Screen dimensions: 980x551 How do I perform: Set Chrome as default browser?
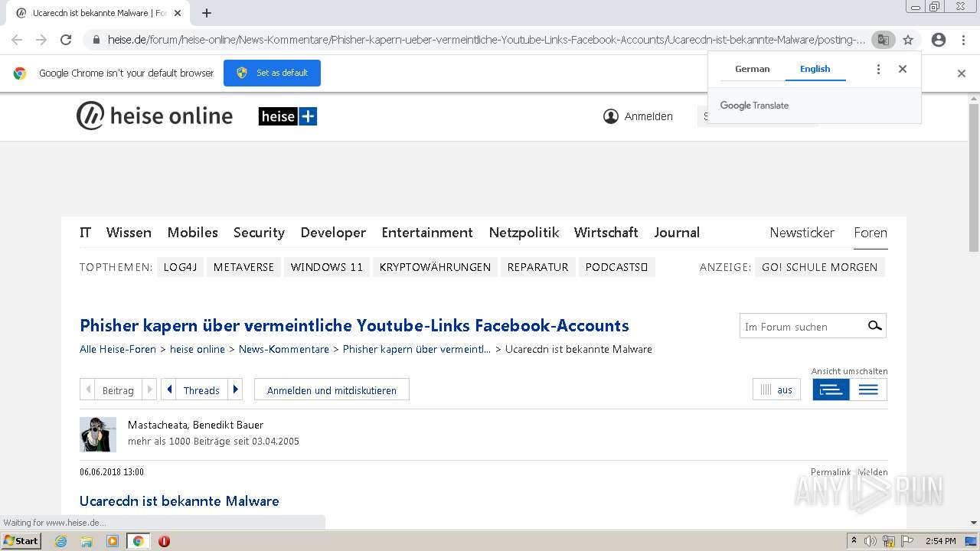[x=272, y=73]
